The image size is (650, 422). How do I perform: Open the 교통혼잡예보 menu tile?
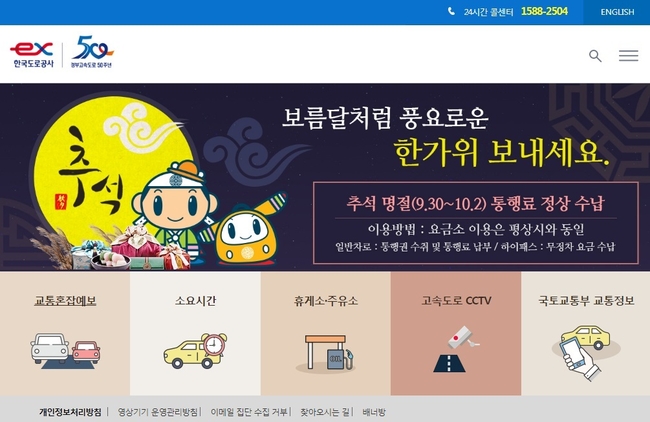pos(65,334)
